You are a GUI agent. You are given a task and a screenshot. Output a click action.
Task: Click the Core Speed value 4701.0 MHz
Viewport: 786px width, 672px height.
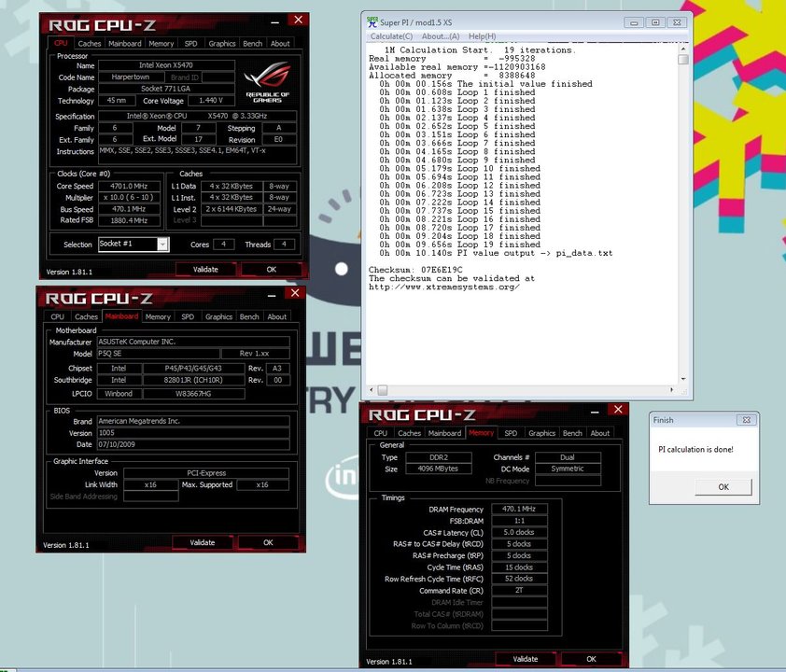(129, 186)
